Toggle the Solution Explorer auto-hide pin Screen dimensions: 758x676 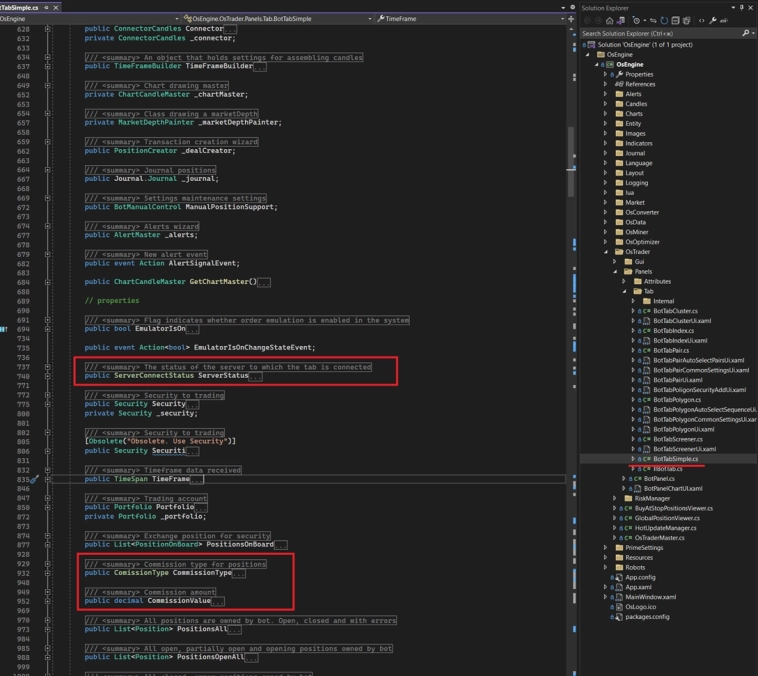pyautogui.click(x=741, y=7)
